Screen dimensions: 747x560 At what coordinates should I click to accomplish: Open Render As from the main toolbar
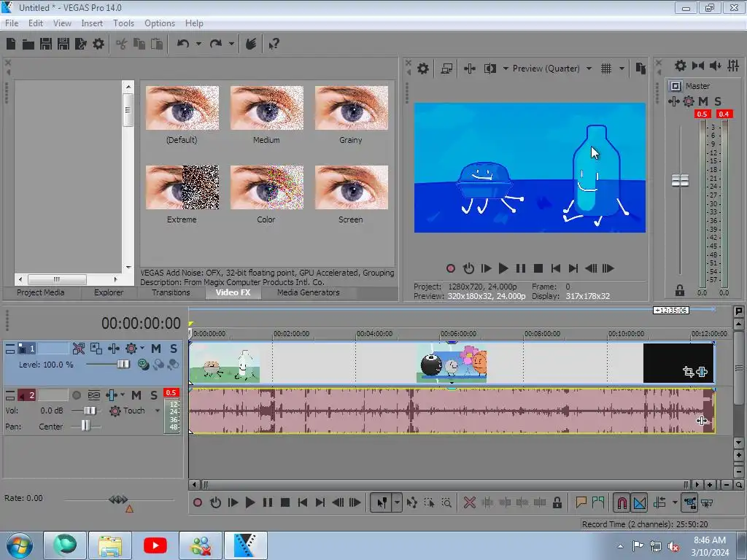pyautogui.click(x=80, y=44)
